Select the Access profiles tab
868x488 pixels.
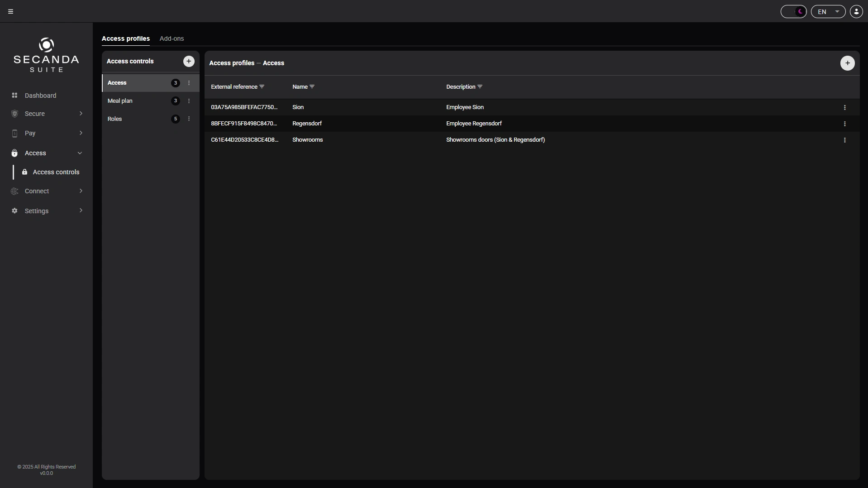pyautogui.click(x=125, y=38)
